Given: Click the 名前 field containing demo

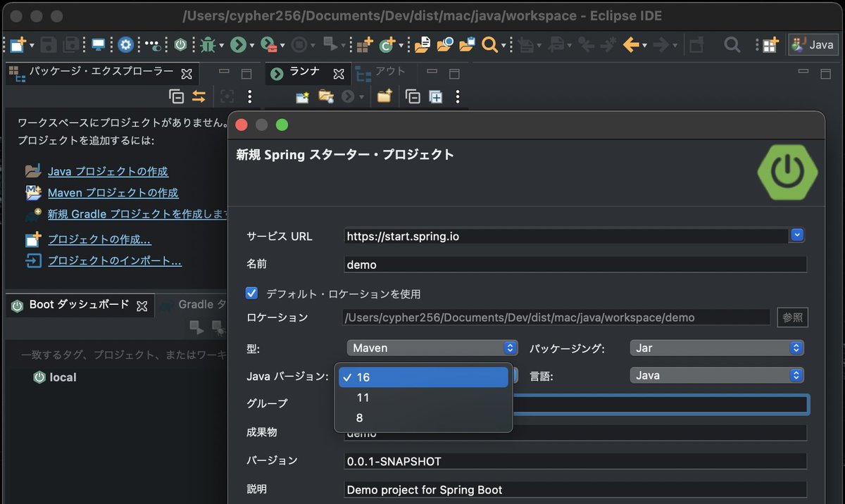Looking at the screenshot, I should pyautogui.click(x=575, y=265).
